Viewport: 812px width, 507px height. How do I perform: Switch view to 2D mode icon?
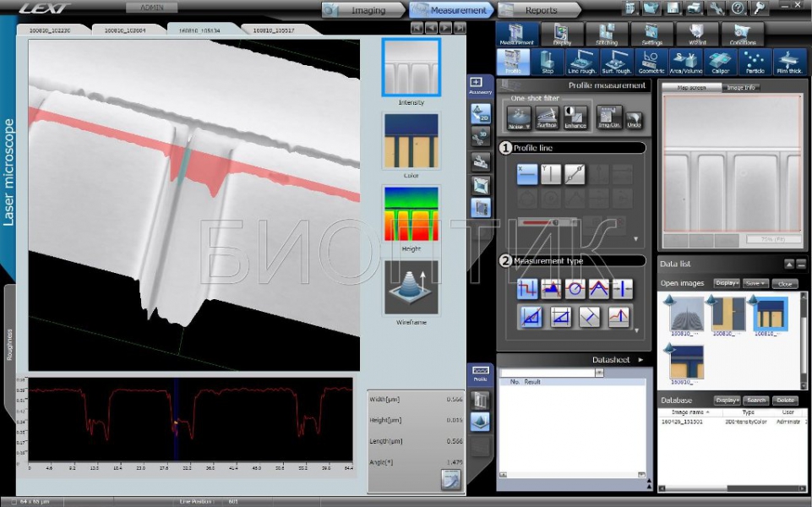click(x=481, y=114)
